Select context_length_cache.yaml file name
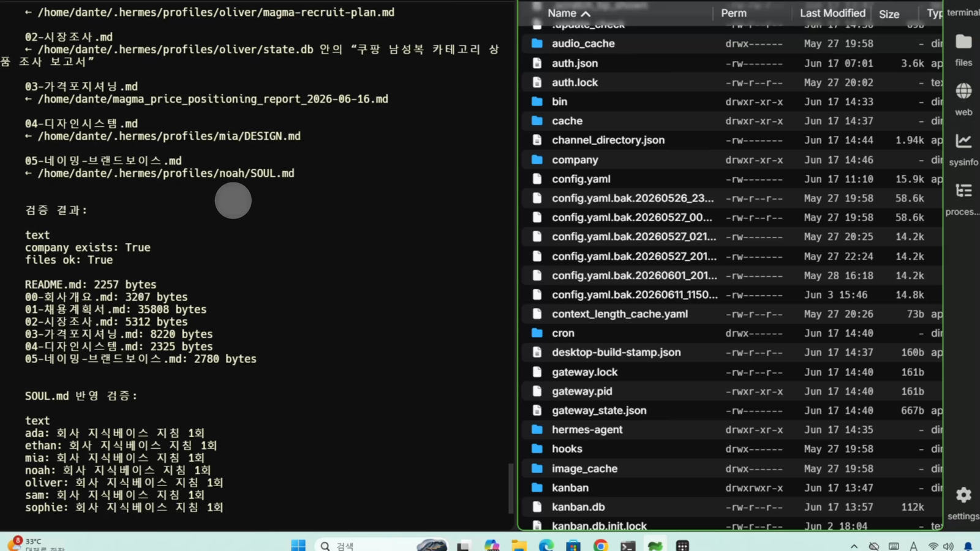980x551 pixels. click(620, 314)
